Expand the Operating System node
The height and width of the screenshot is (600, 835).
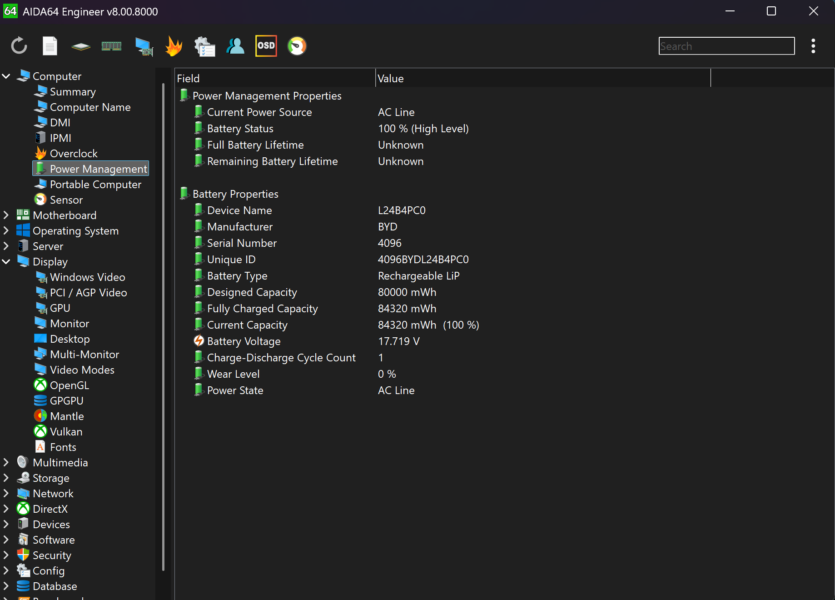point(6,231)
